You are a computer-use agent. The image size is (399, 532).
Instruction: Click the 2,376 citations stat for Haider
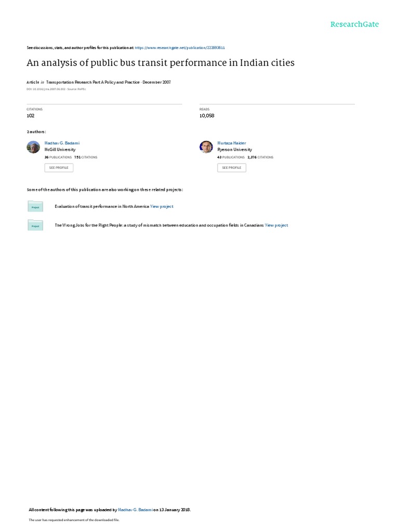point(260,157)
